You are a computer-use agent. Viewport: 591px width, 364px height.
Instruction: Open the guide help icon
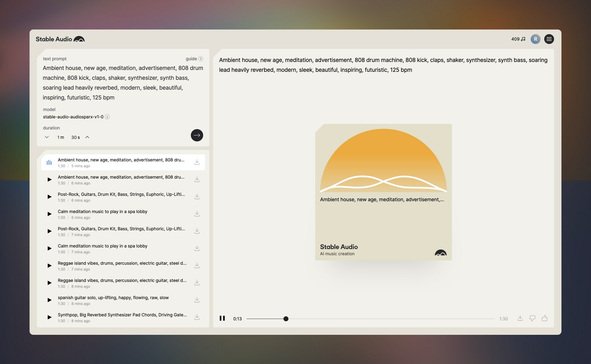pos(201,59)
